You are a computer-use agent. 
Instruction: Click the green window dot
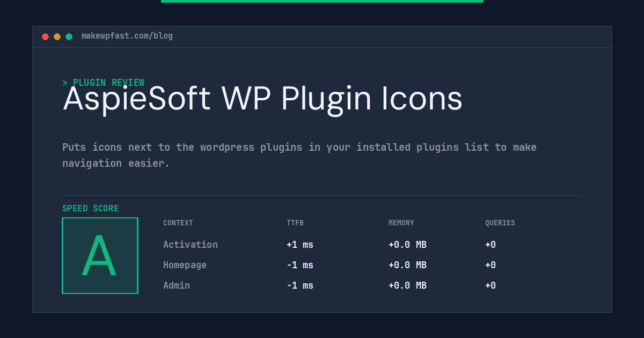click(69, 36)
